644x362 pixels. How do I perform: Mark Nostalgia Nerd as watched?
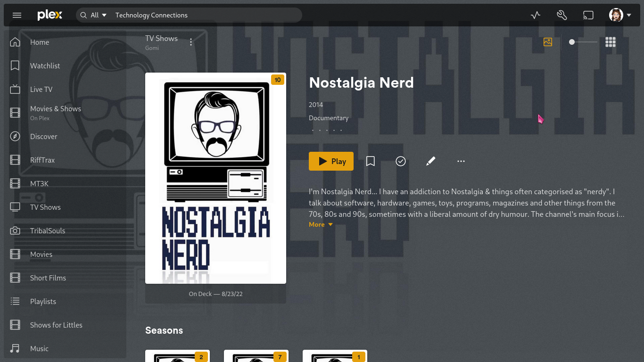tap(401, 161)
